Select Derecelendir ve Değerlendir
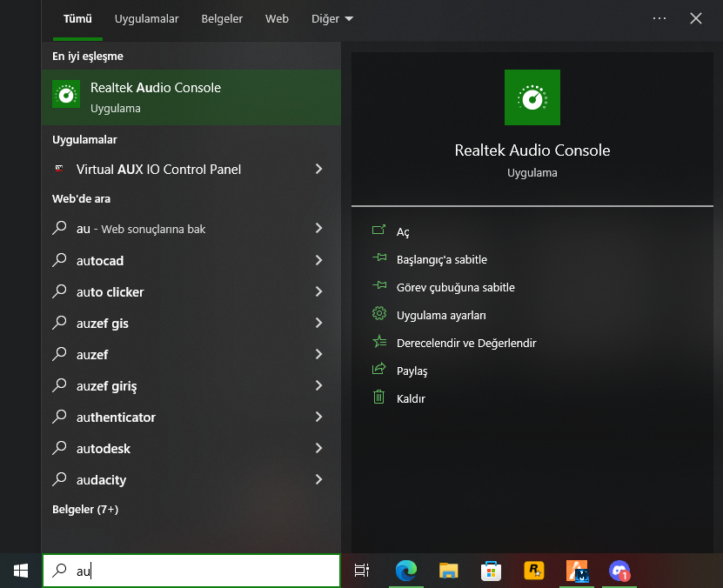The image size is (723, 588). (466, 344)
